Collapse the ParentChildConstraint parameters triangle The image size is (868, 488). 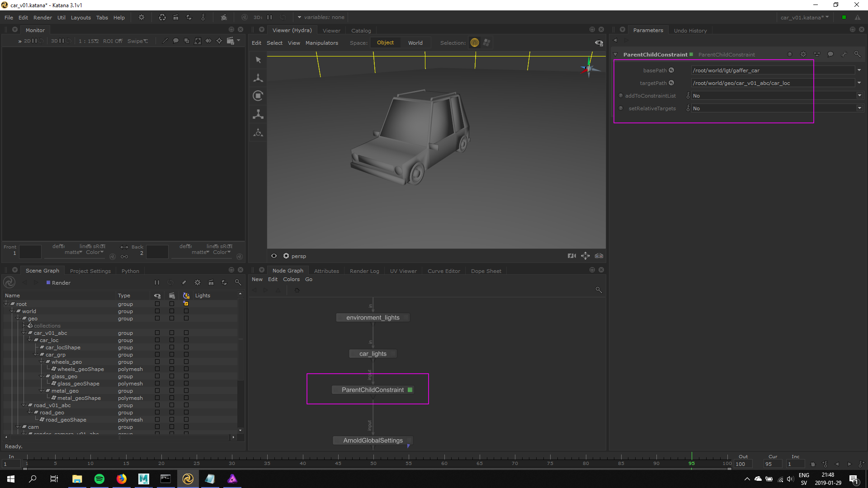(x=615, y=54)
